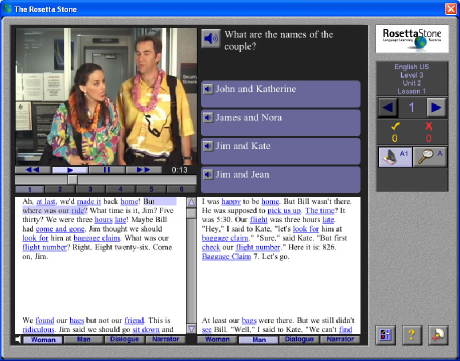The height and width of the screenshot is (361, 460).
Task: Pause the video playback
Action: (x=107, y=170)
